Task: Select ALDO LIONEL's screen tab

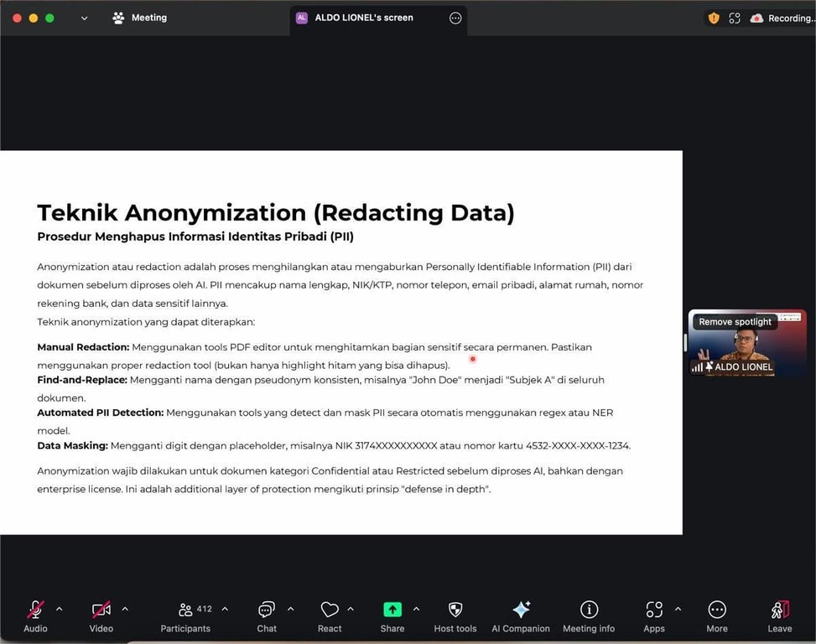Action: pos(364,18)
